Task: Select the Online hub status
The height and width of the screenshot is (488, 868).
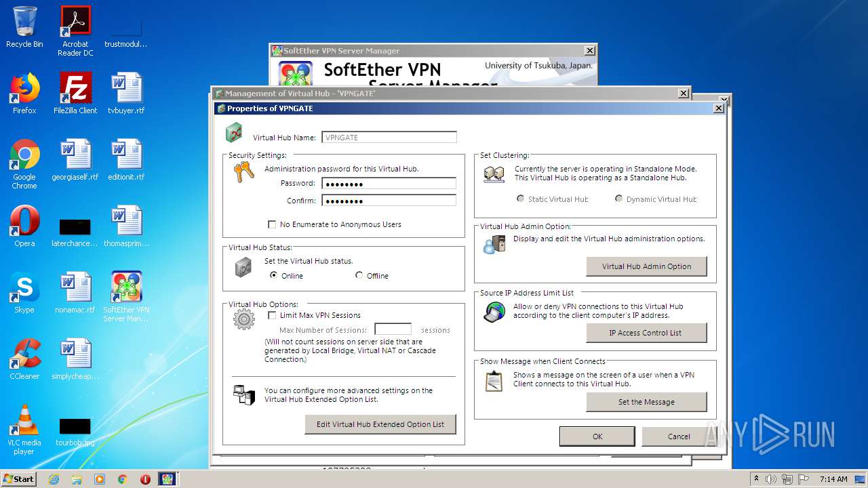Action: 273,275
